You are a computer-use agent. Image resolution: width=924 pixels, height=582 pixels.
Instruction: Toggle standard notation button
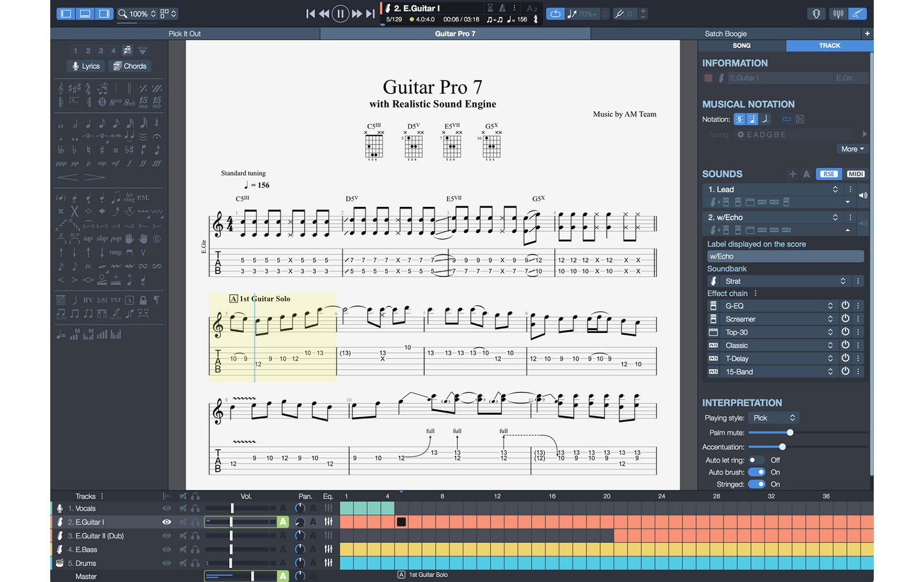pos(752,119)
